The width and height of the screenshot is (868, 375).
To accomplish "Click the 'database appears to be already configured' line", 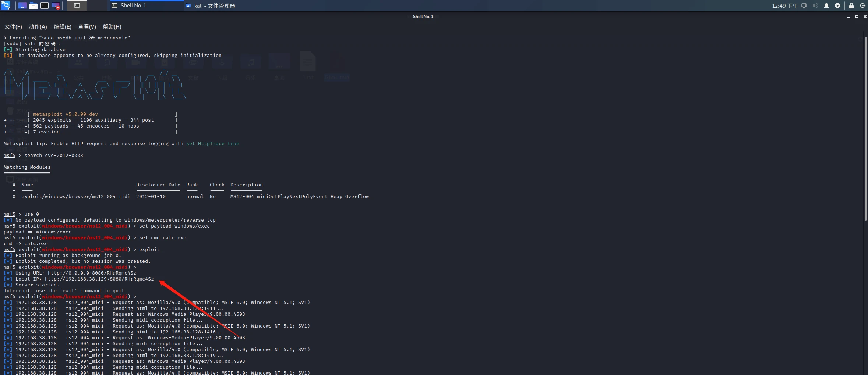I will point(113,56).
